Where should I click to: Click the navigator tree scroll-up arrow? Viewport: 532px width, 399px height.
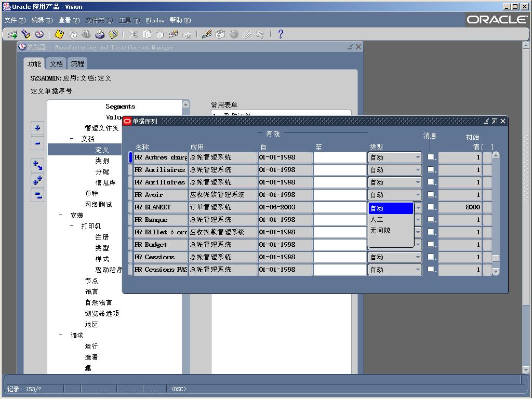pos(185,104)
